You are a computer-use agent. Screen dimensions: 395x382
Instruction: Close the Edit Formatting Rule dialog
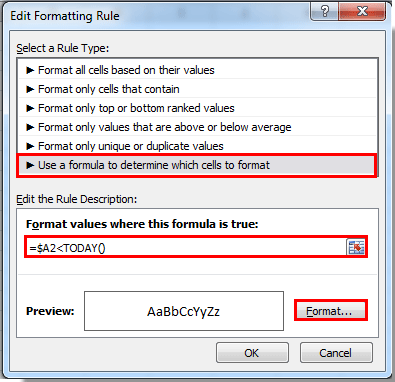pos(362,12)
